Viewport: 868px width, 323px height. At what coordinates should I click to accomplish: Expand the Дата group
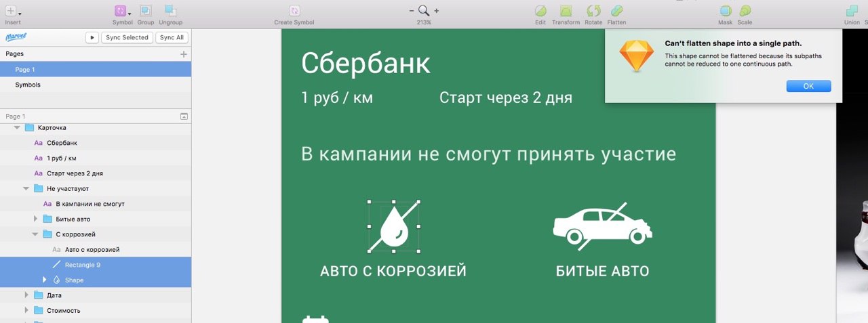[26, 295]
